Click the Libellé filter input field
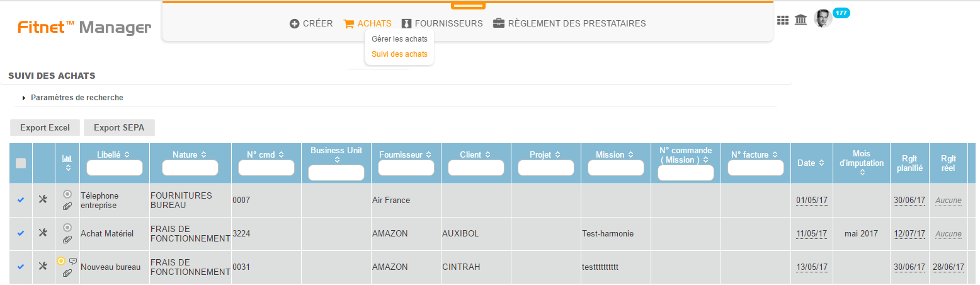 (x=115, y=168)
